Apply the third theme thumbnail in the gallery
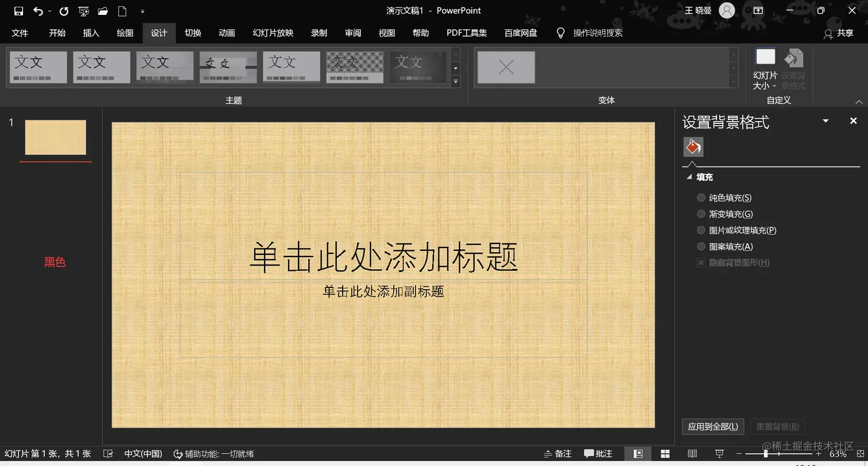This screenshot has width=868, height=466. point(165,67)
